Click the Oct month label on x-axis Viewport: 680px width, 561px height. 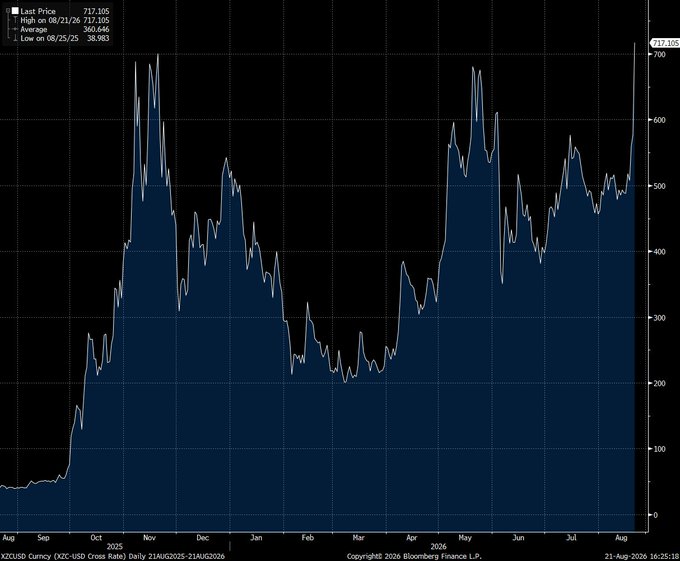click(96, 538)
